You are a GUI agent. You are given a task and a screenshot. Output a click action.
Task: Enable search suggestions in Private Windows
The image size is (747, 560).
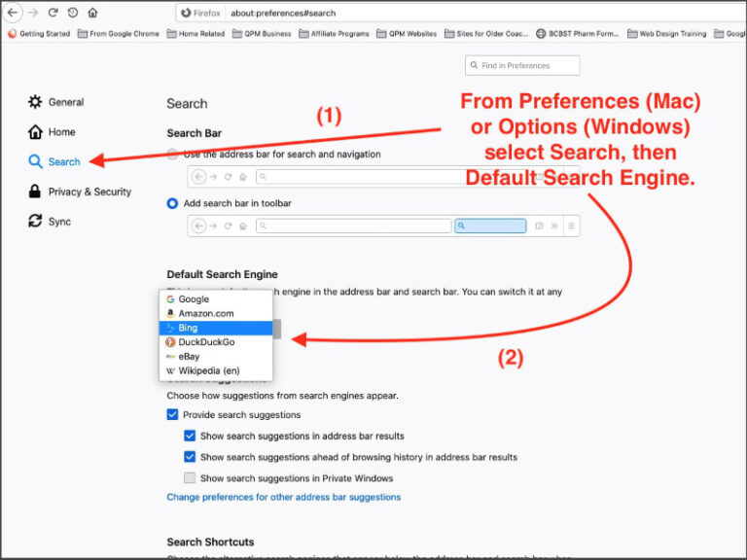pyautogui.click(x=190, y=477)
